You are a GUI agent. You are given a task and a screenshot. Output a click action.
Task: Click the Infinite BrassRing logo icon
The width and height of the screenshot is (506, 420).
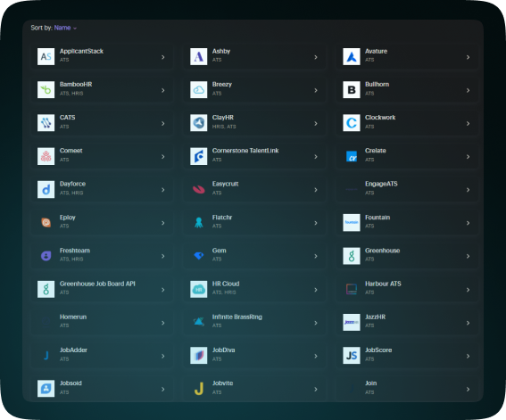pyautogui.click(x=198, y=322)
